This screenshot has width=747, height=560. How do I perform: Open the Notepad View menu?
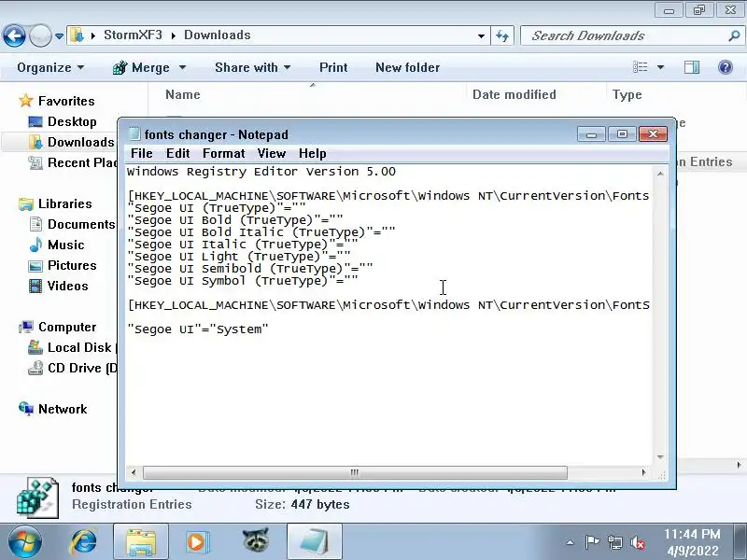click(271, 153)
